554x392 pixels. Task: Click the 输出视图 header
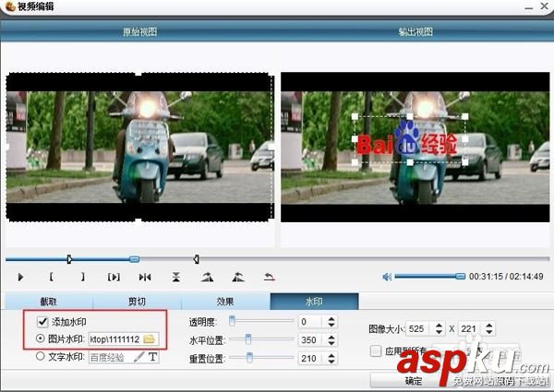415,32
